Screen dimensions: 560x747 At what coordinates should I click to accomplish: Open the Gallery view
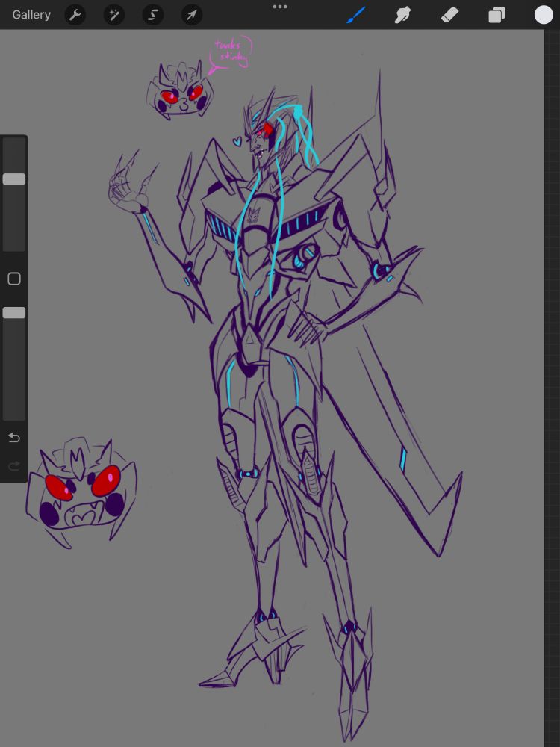pos(31,15)
